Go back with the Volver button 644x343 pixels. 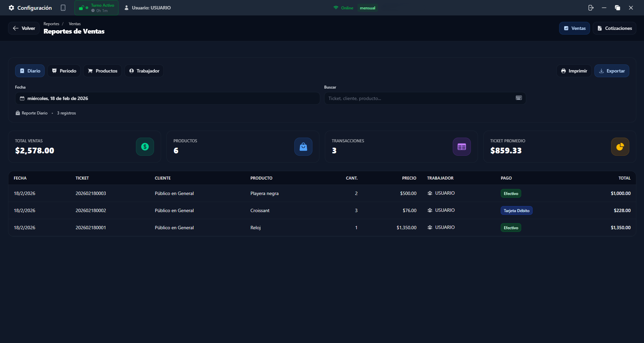pyautogui.click(x=24, y=28)
